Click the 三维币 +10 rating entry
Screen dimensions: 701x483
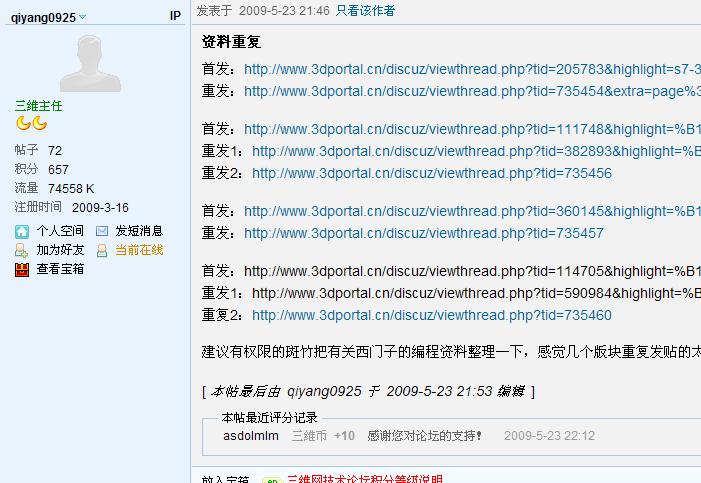click(323, 436)
